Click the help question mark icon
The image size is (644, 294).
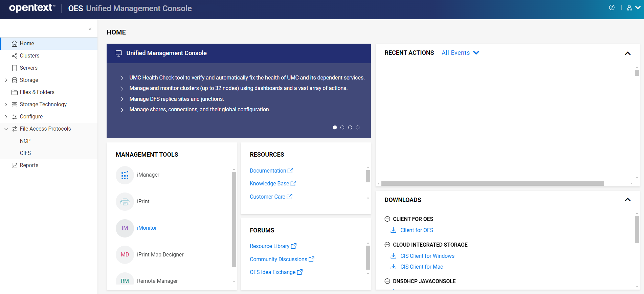[x=612, y=8]
